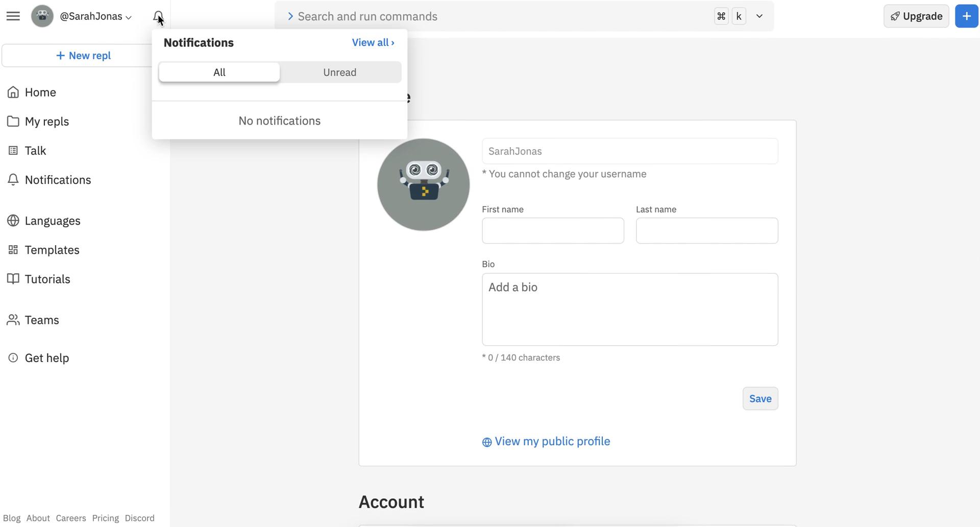980x527 pixels.
Task: Click the hamburger menu icon
Action: 13,16
